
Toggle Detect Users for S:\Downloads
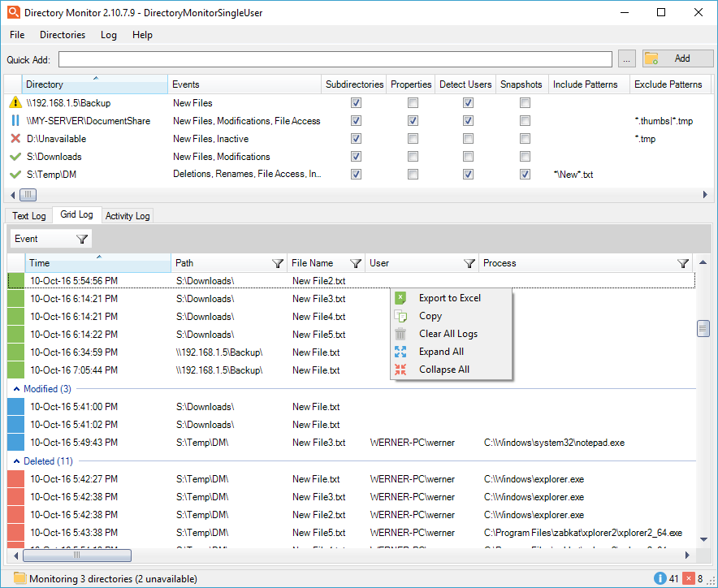point(468,156)
